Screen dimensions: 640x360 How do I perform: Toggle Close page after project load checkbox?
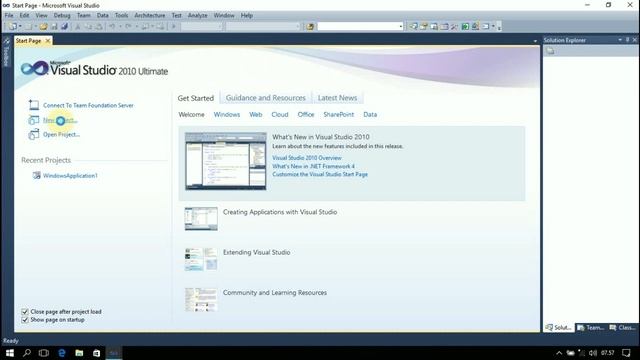pyautogui.click(x=25, y=312)
